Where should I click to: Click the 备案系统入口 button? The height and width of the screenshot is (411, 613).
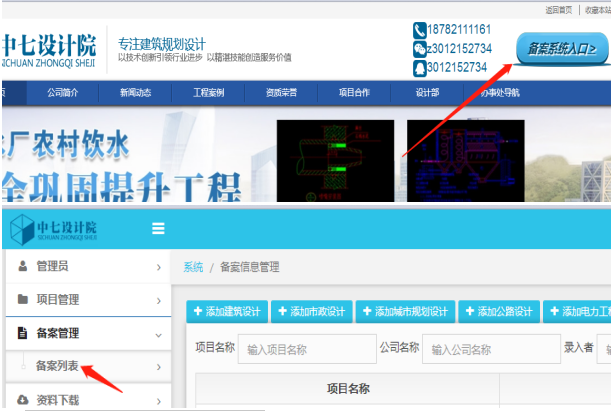[562, 49]
